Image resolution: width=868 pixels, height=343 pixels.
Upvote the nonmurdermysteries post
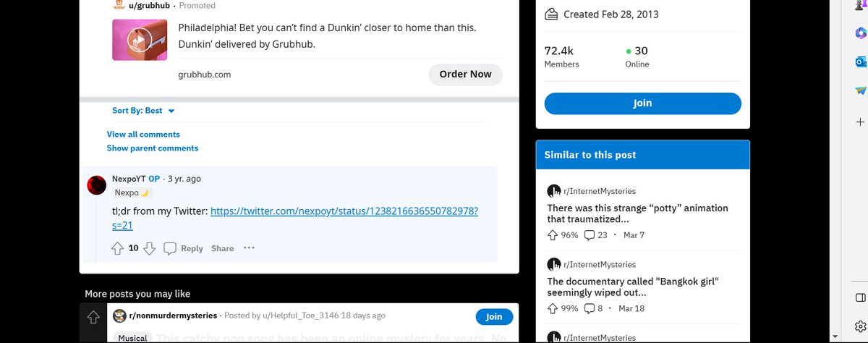[x=93, y=317]
